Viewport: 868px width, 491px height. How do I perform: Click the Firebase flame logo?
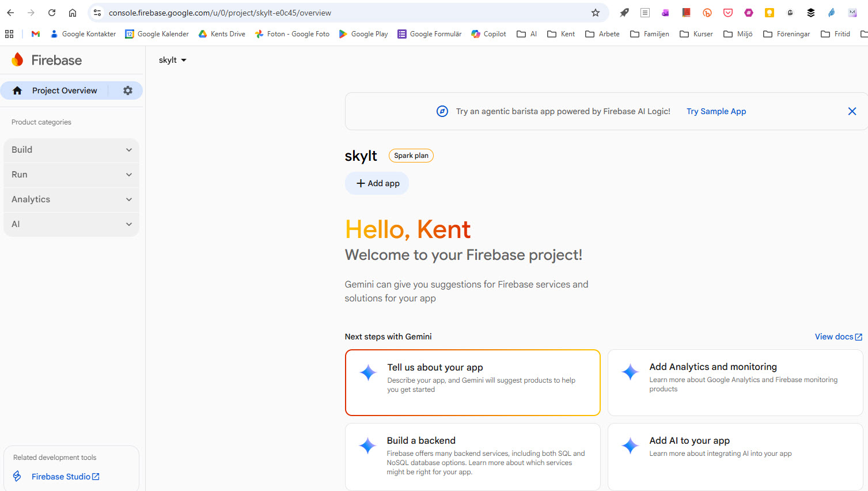pos(17,59)
